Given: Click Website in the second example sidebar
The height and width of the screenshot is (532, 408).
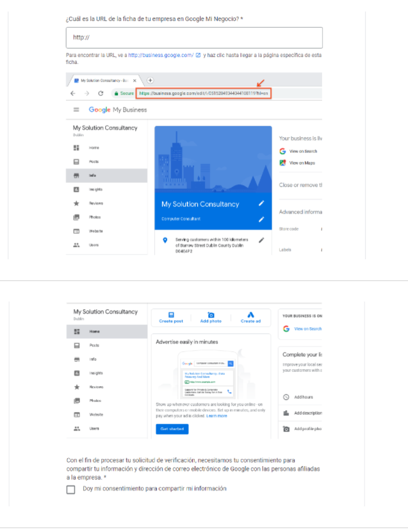Looking at the screenshot, I should 97,415.
